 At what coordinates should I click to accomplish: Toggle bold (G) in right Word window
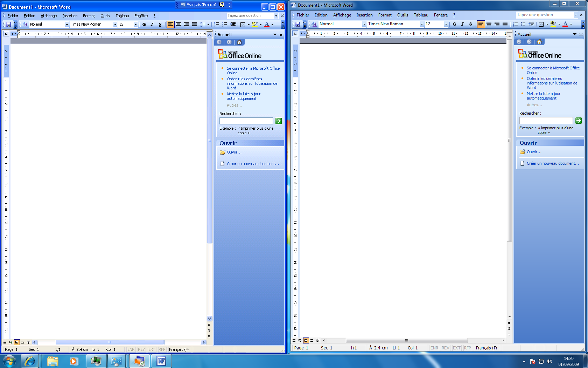pos(454,24)
